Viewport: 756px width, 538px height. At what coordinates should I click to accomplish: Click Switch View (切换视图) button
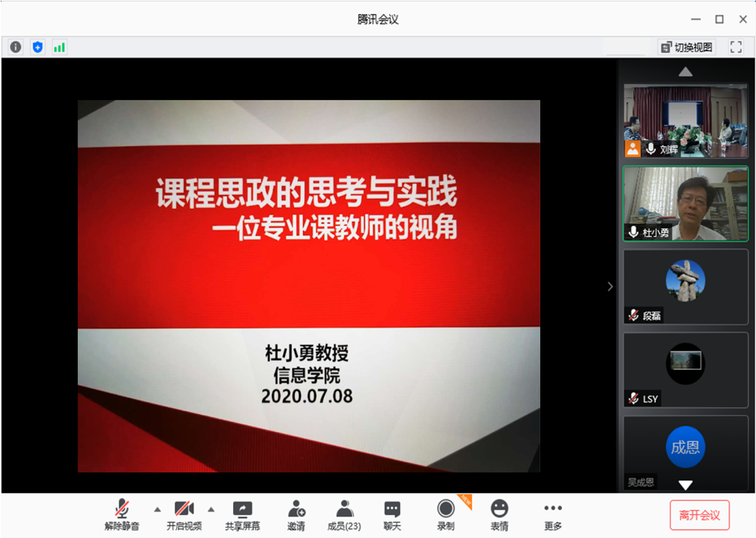click(687, 47)
